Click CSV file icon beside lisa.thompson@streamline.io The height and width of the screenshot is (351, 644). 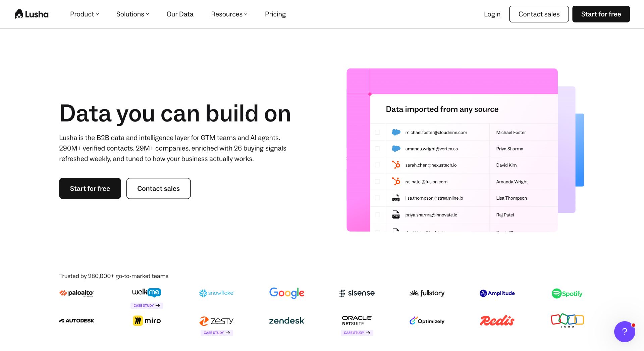click(x=396, y=198)
